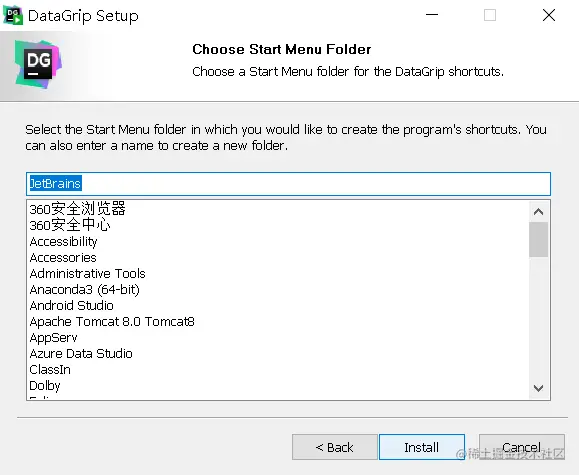This screenshot has height=475, width=579.
Task: Choose Anaconda3 (64-bit) from the list
Action: point(85,290)
